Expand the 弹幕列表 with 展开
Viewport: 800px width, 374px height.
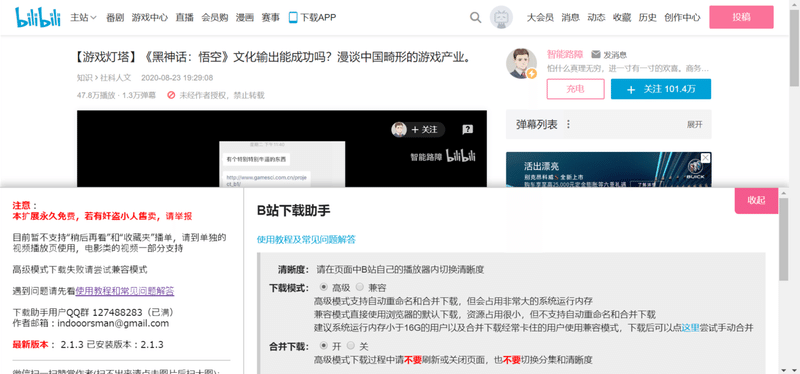pos(694,124)
